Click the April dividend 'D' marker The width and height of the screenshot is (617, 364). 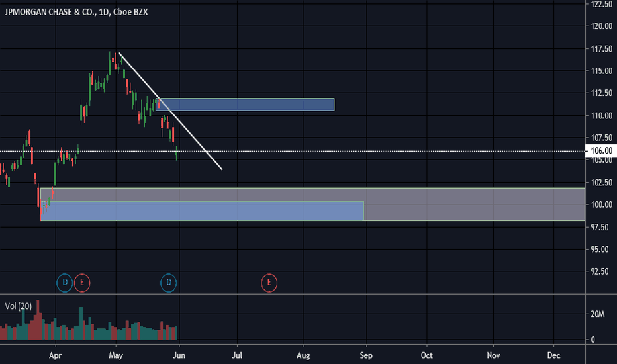coord(64,283)
